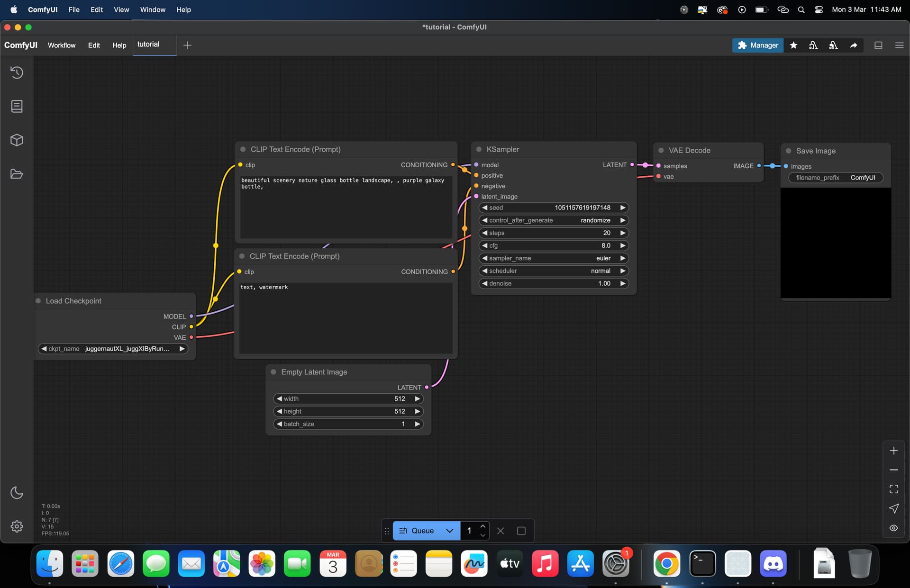
Task: Open the ckpt_name checkpoint selector
Action: pyautogui.click(x=113, y=349)
